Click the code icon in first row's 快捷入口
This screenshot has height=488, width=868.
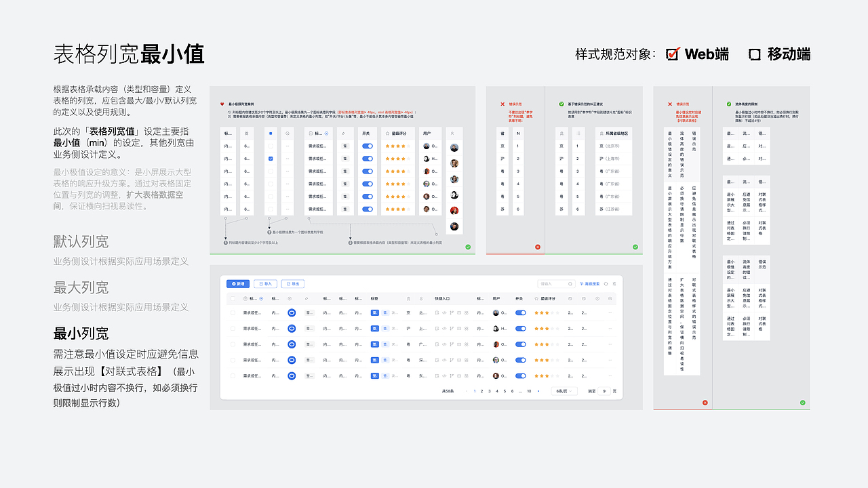(x=444, y=313)
